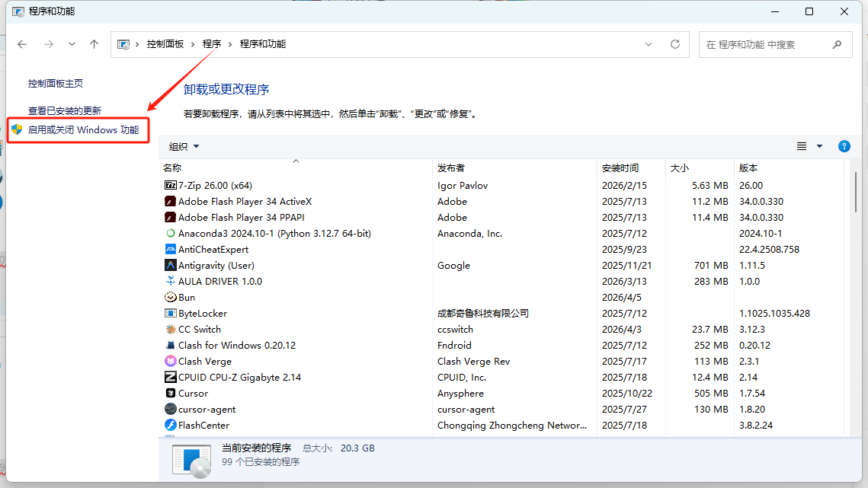
Task: Click the CPUID CPU-Z icon
Action: 171,378
